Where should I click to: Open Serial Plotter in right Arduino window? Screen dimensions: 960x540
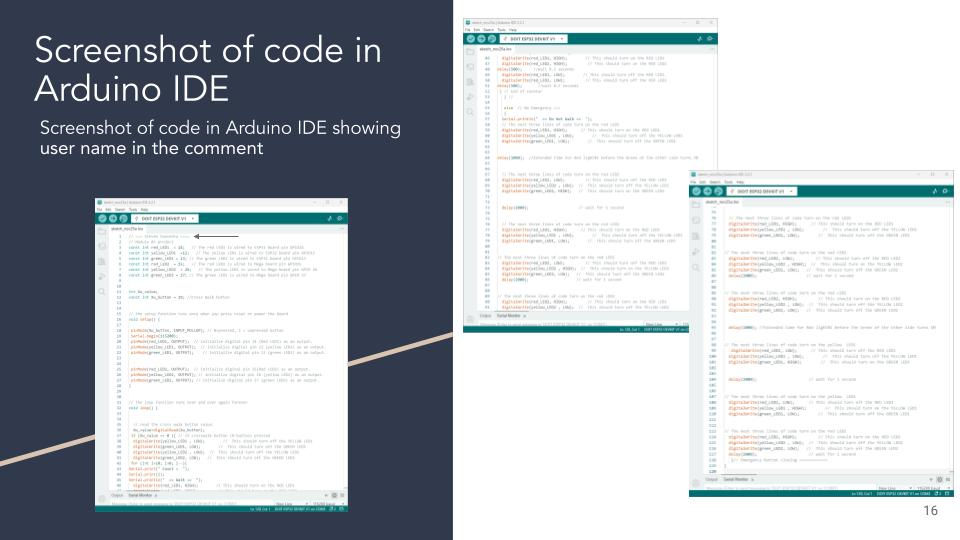935,191
